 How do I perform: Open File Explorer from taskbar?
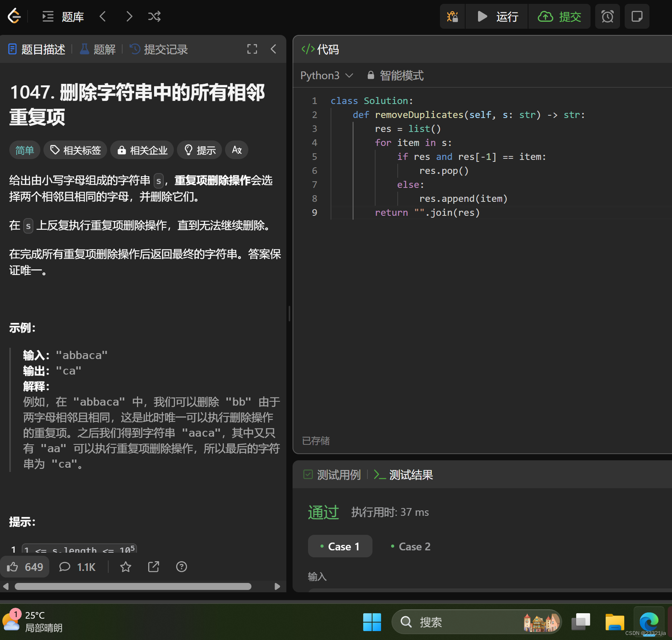(615, 622)
